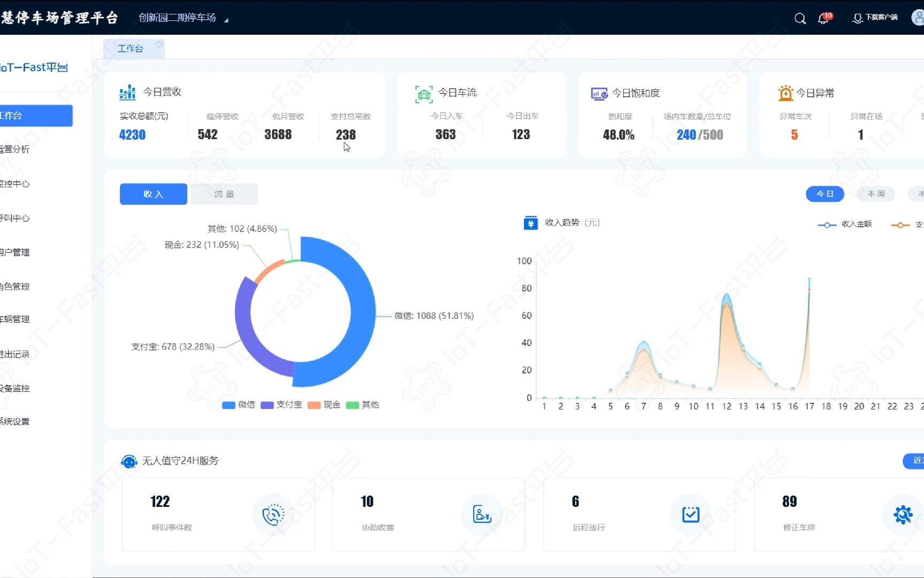Click the 远程放行 value 6

pos(575,501)
